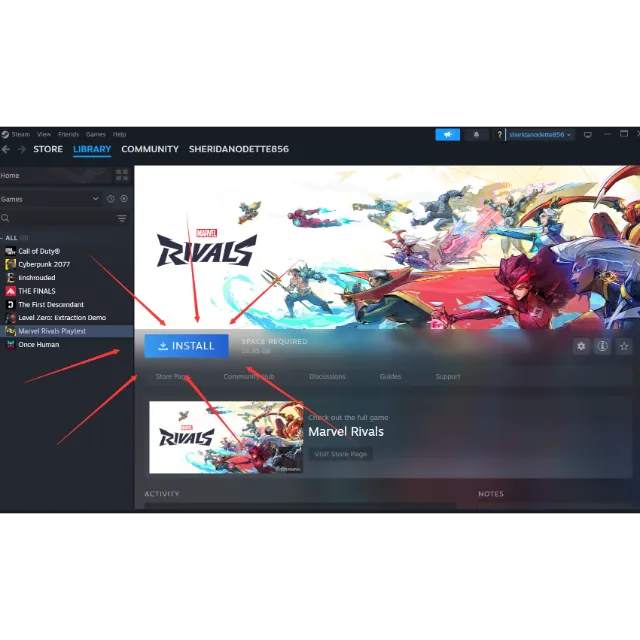The image size is (640, 640).
Task: Click the library search field
Action: tap(56, 218)
